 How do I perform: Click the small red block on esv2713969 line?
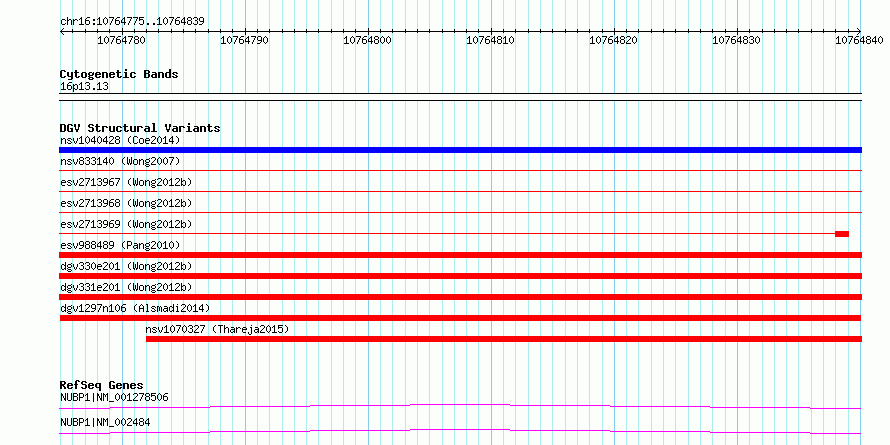pos(842,234)
